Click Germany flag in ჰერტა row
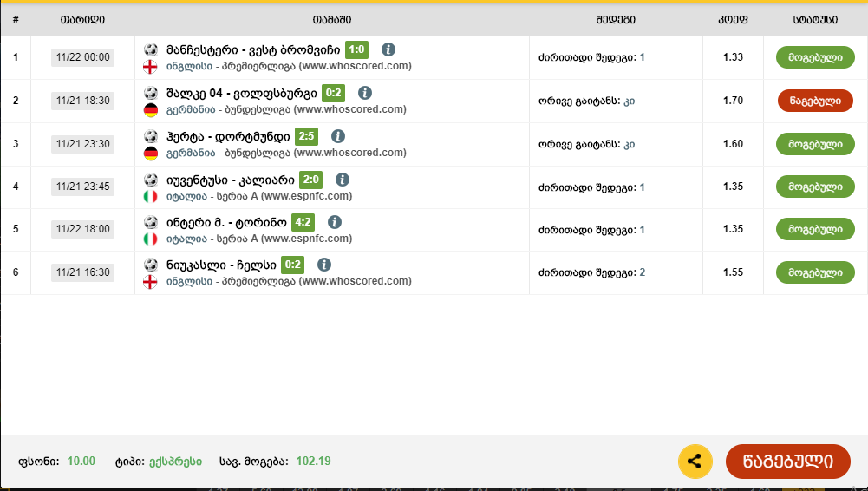The width and height of the screenshot is (868, 491). [x=151, y=153]
